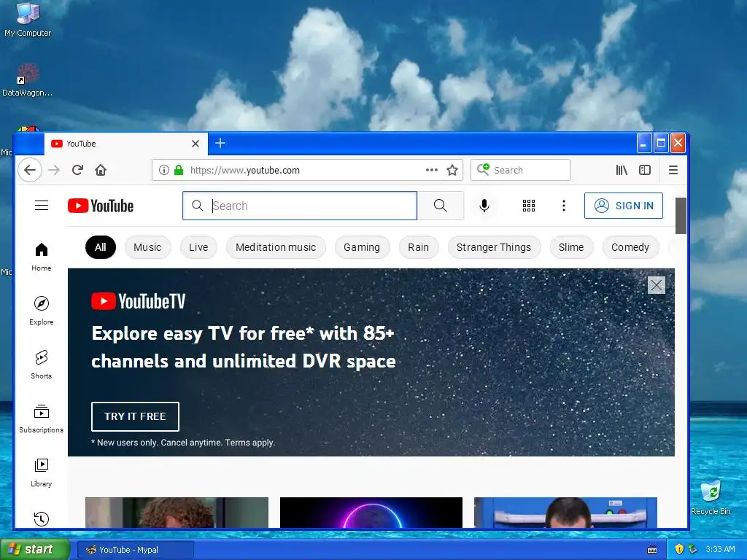
Task: Click the browser forward arrow
Action: coord(54,170)
